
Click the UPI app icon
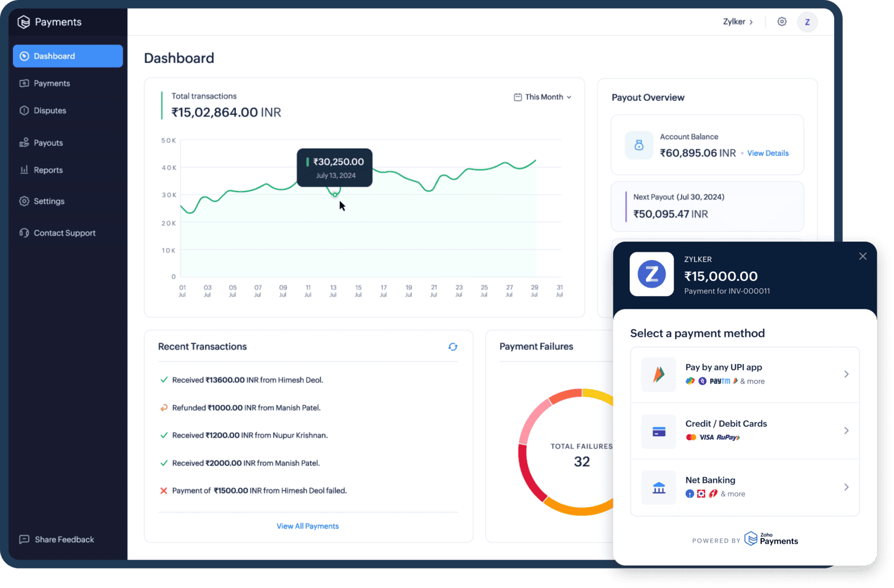pos(659,375)
